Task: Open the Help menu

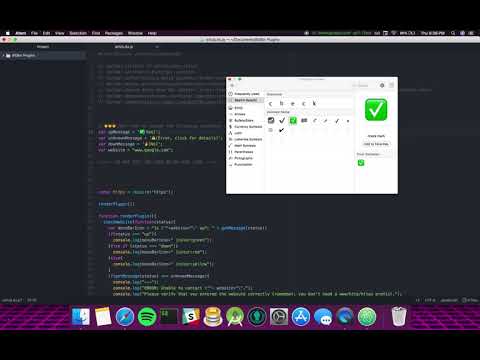Action: click(x=152, y=33)
